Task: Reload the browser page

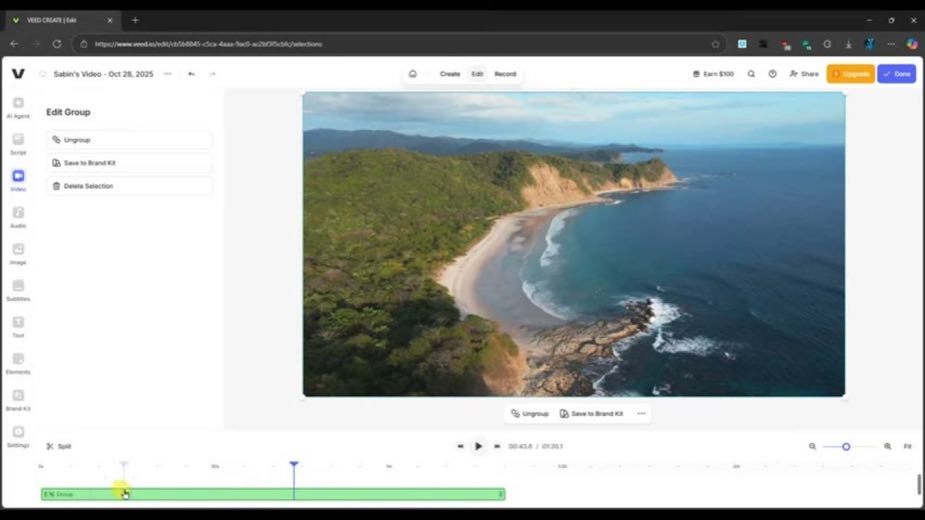Action: (x=57, y=44)
